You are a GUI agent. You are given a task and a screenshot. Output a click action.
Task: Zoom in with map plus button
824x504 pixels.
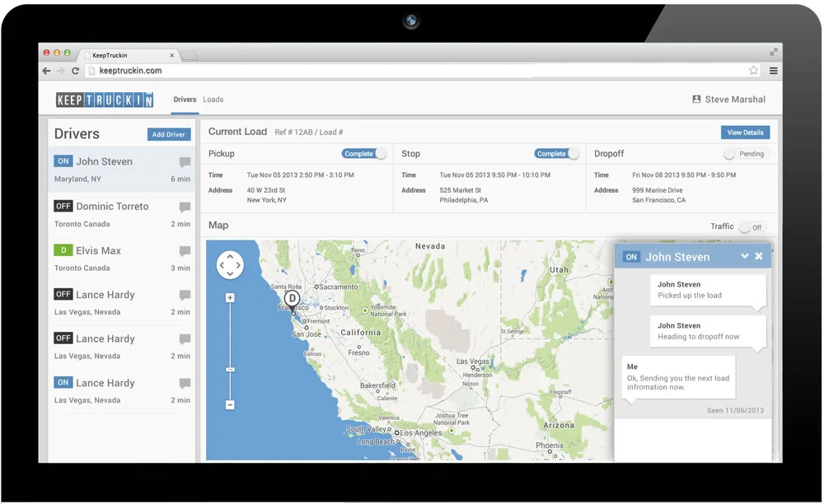[230, 297]
